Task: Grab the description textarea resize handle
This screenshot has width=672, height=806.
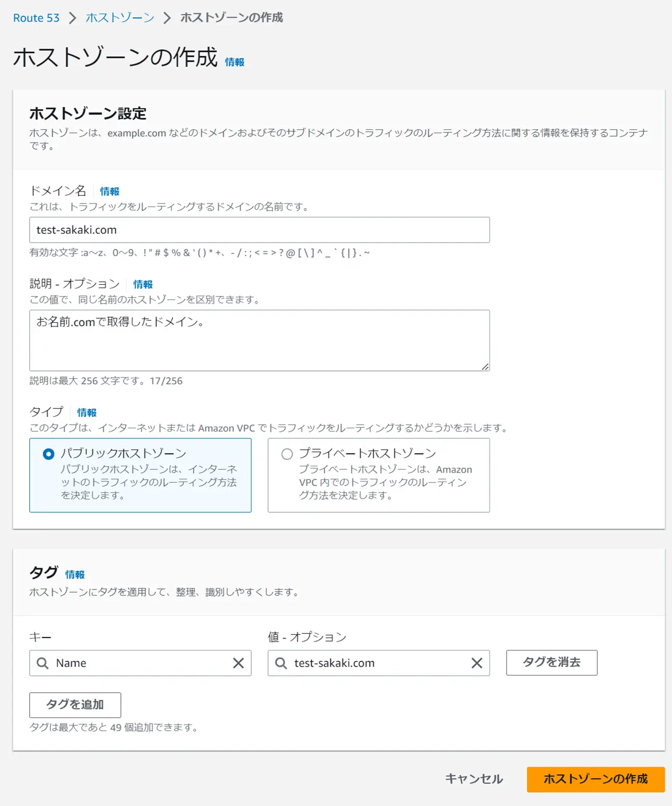Action: [485, 367]
